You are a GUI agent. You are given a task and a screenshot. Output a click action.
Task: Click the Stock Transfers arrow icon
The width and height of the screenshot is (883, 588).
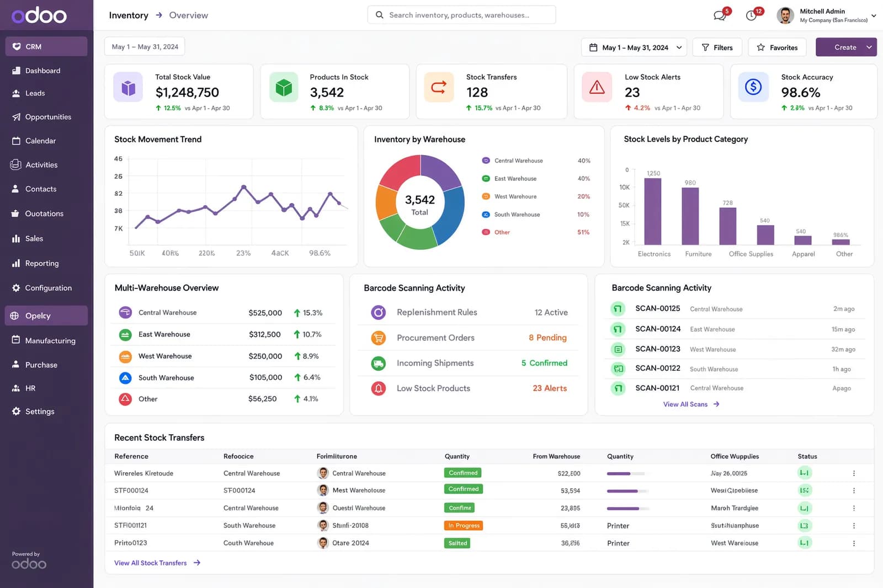[439, 87]
